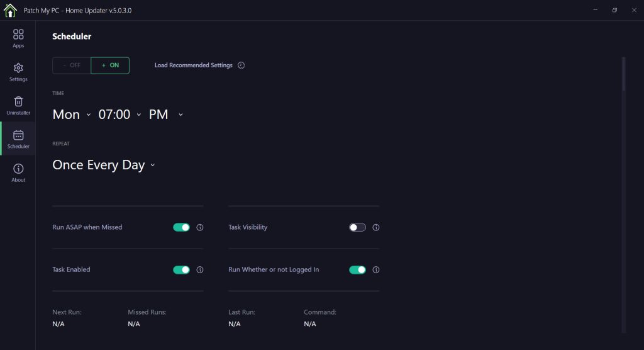Toggle the Task Enabled switch
Screen dimensions: 644x350
point(182,270)
